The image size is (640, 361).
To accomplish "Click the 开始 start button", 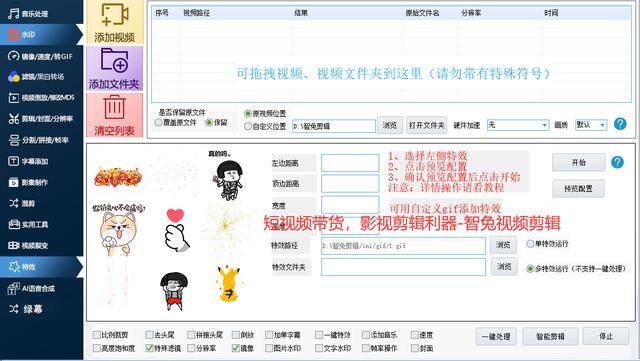I will point(579,163).
